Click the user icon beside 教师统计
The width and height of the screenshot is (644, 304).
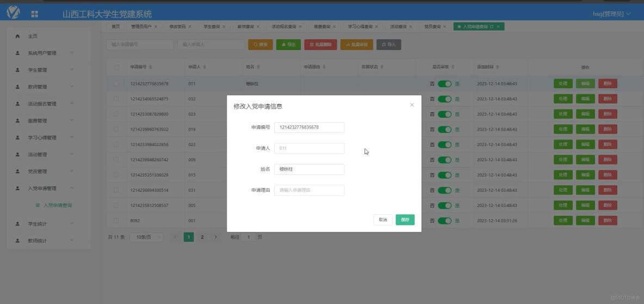[x=17, y=241]
